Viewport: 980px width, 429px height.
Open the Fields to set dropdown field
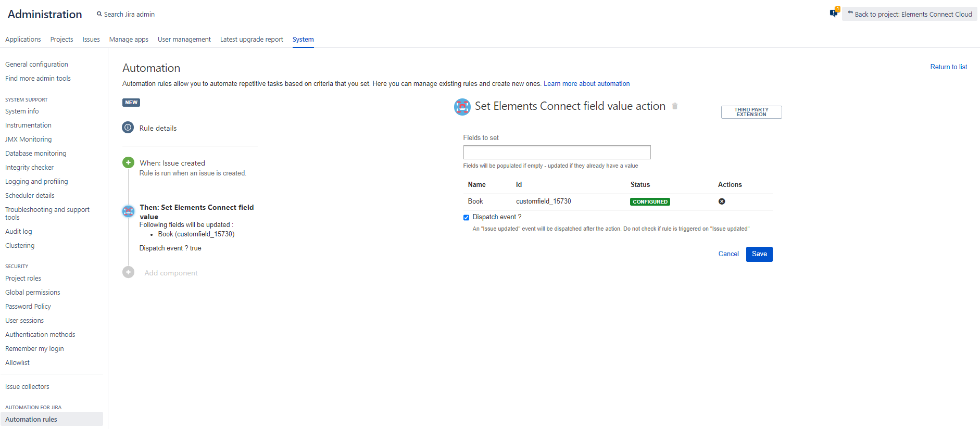point(557,152)
